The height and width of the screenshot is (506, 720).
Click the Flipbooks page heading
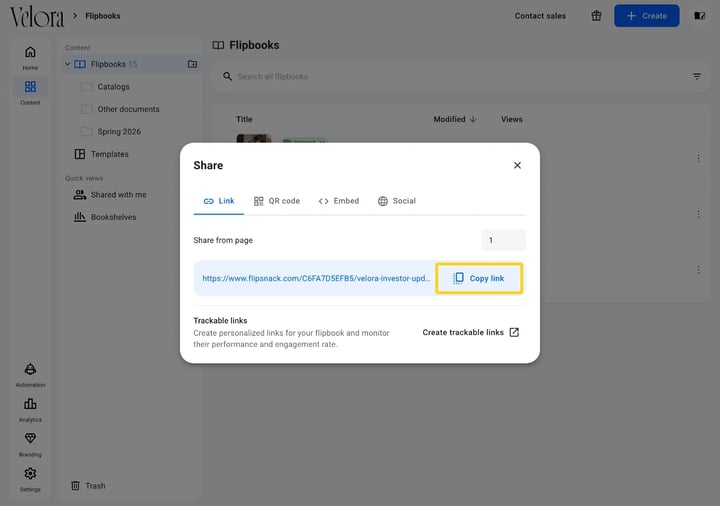[254, 45]
